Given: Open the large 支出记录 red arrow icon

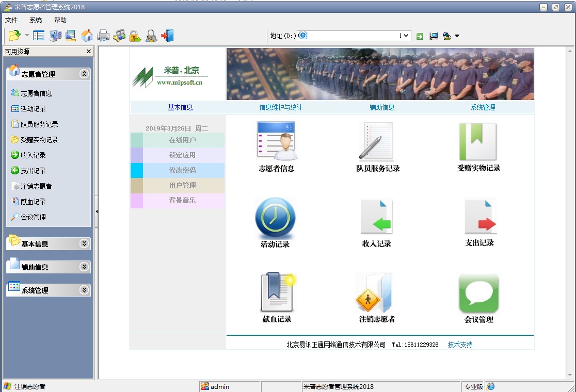Looking at the screenshot, I should click(481, 217).
